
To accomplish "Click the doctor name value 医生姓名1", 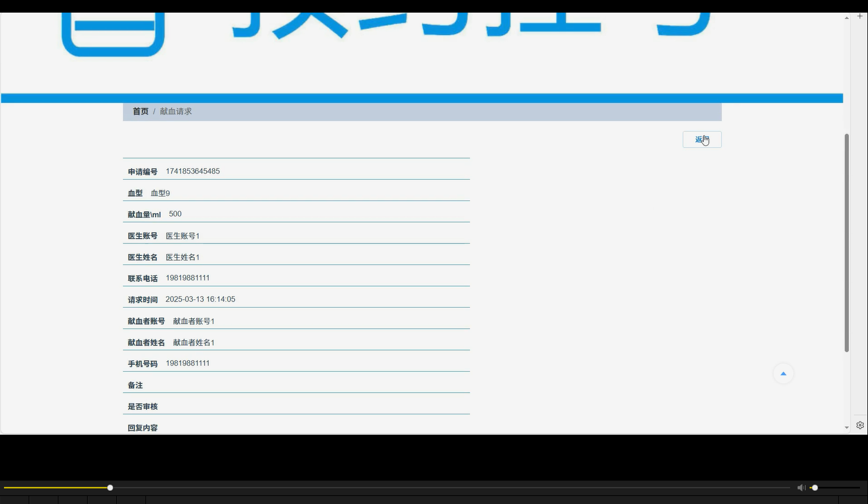I will 183,257.
